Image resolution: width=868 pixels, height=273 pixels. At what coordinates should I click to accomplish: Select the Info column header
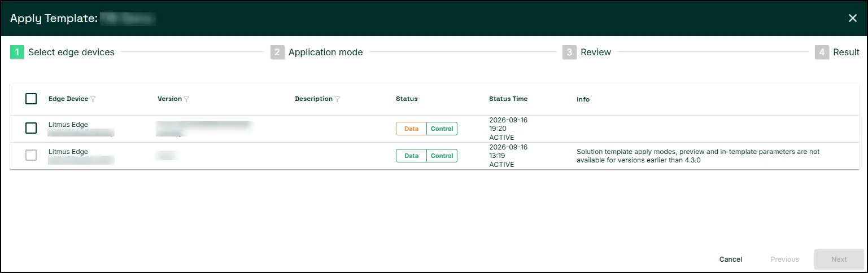pyautogui.click(x=583, y=99)
